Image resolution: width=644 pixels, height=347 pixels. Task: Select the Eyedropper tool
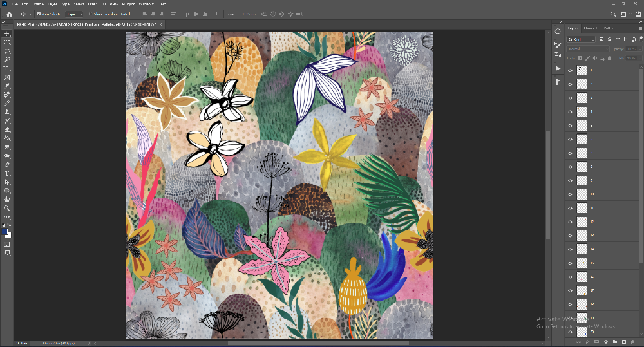point(7,86)
